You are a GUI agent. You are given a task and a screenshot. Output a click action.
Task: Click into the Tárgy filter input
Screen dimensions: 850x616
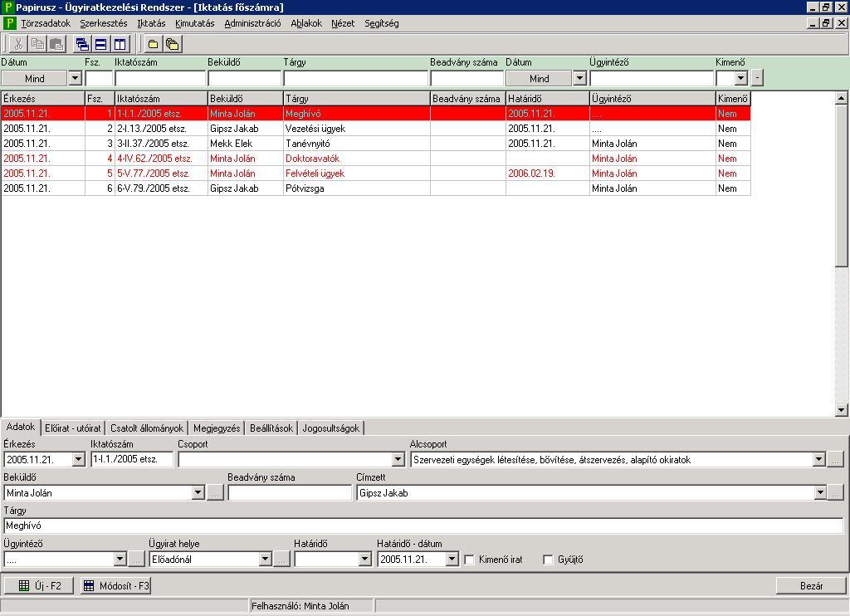[355, 79]
